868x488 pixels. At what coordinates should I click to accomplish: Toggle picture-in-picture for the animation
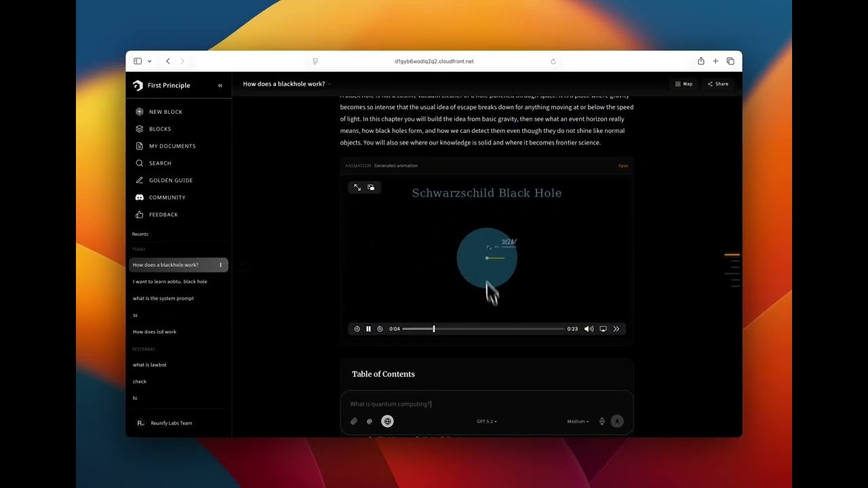click(x=371, y=187)
